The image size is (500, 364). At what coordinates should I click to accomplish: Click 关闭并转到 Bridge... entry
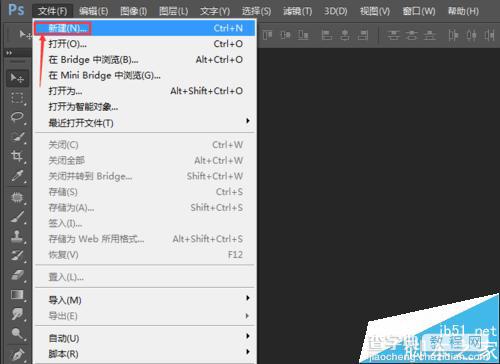[x=145, y=176]
